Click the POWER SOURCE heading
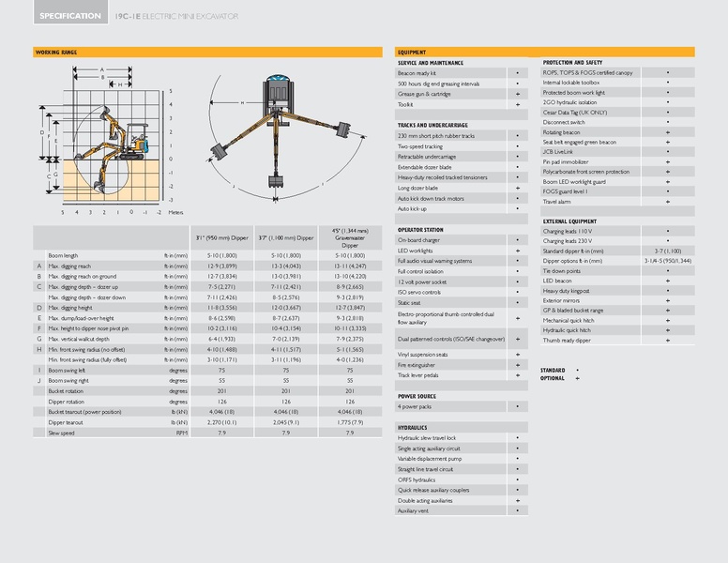728x563 pixels. pos(417,396)
